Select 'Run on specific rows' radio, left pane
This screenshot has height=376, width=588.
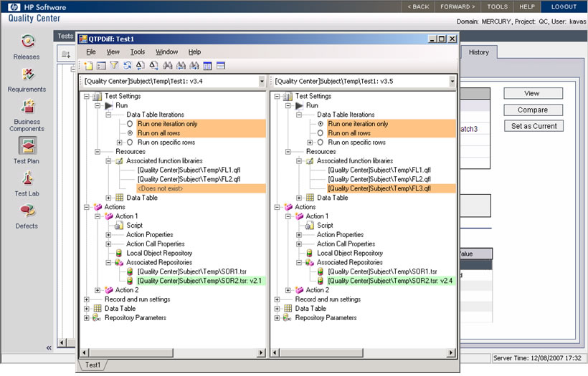130,143
